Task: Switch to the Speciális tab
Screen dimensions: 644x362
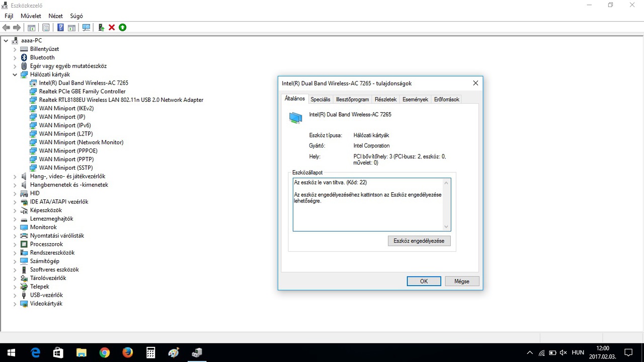Action: coord(320,99)
